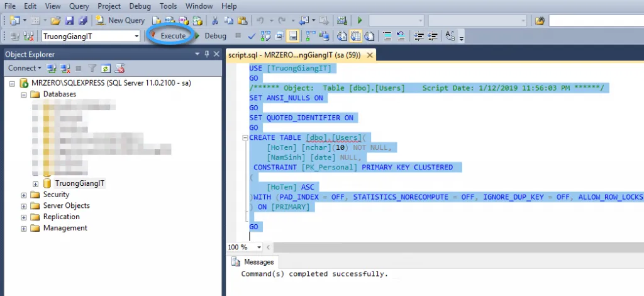The width and height of the screenshot is (644, 296).
Task: Click the Find in Files folder icon
Action: pyautogui.click(x=540, y=20)
